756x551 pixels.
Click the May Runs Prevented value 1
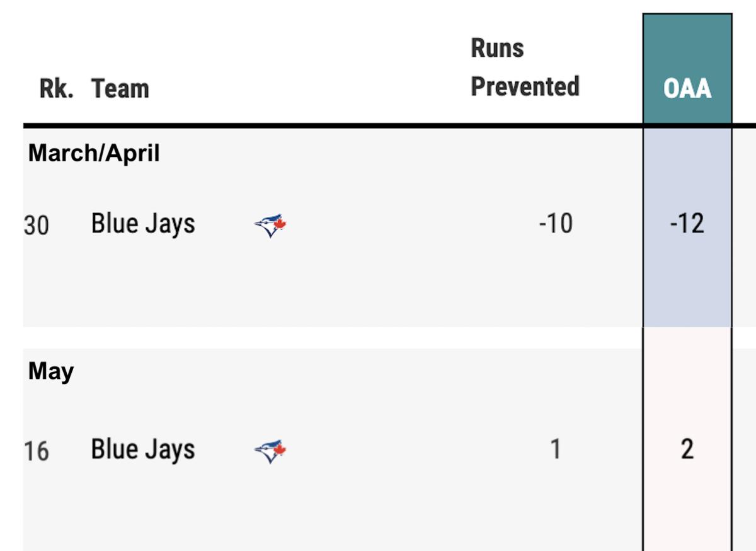pos(555,449)
